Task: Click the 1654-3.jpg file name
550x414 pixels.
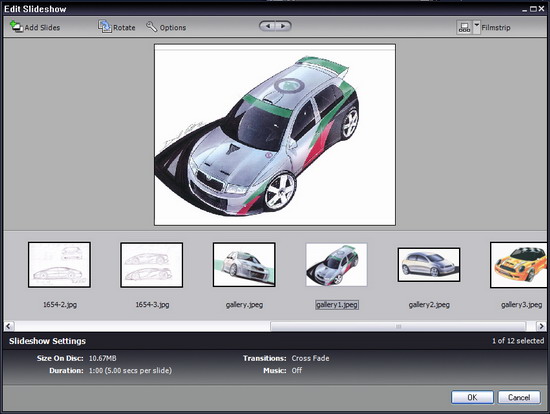Action: click(x=152, y=305)
